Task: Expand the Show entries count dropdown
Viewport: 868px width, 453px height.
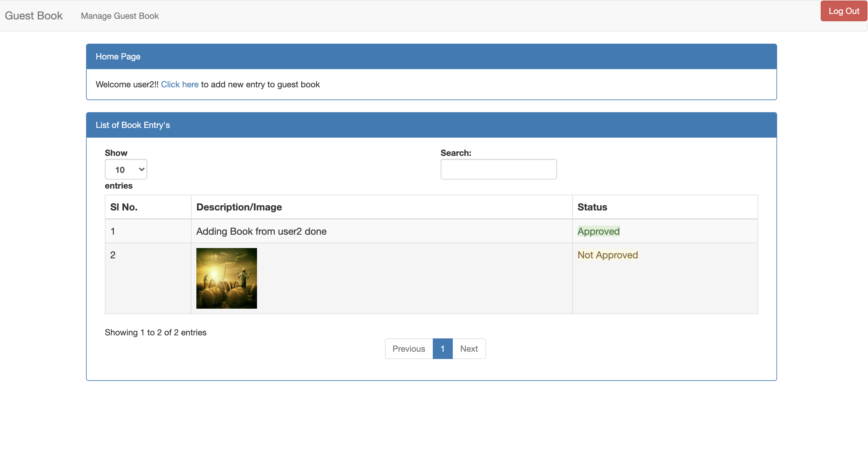Action: coord(126,169)
